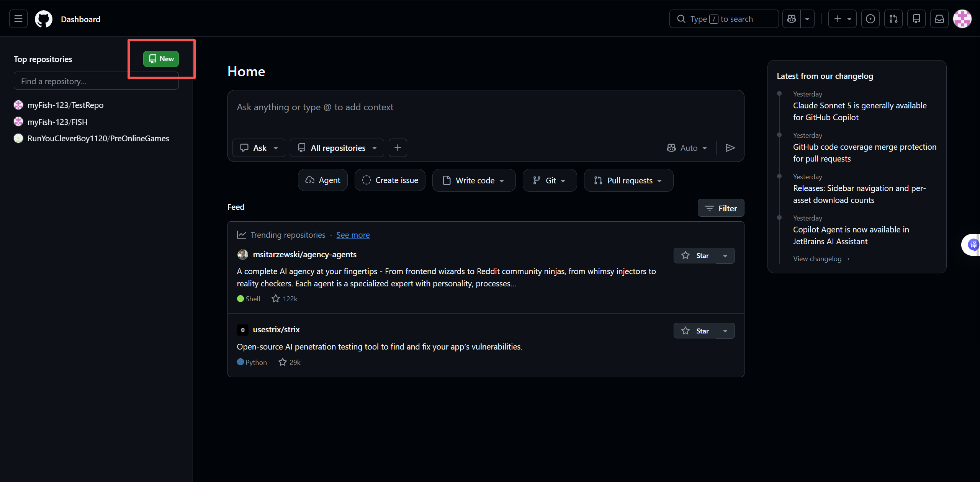Click the Agent button
This screenshot has width=980, height=482.
pos(323,180)
